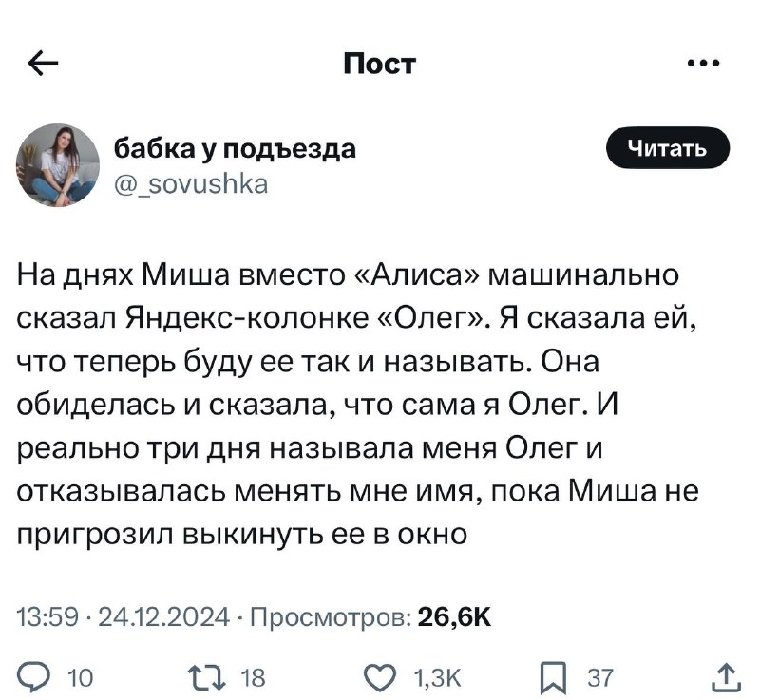The width and height of the screenshot is (760, 700).
Task: Open the @_sovushka handle profile
Action: point(191,184)
